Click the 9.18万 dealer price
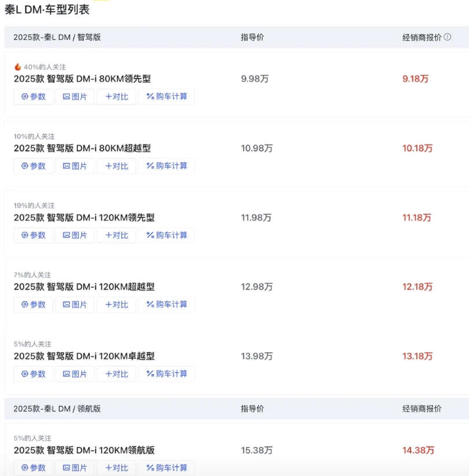Viewport: 469px width, 476px height. click(415, 79)
